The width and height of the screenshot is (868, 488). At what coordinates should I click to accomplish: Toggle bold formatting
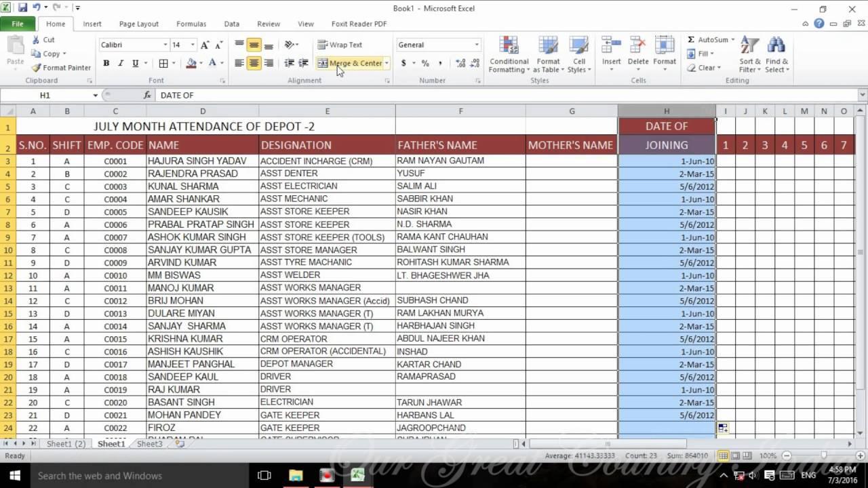pyautogui.click(x=105, y=62)
